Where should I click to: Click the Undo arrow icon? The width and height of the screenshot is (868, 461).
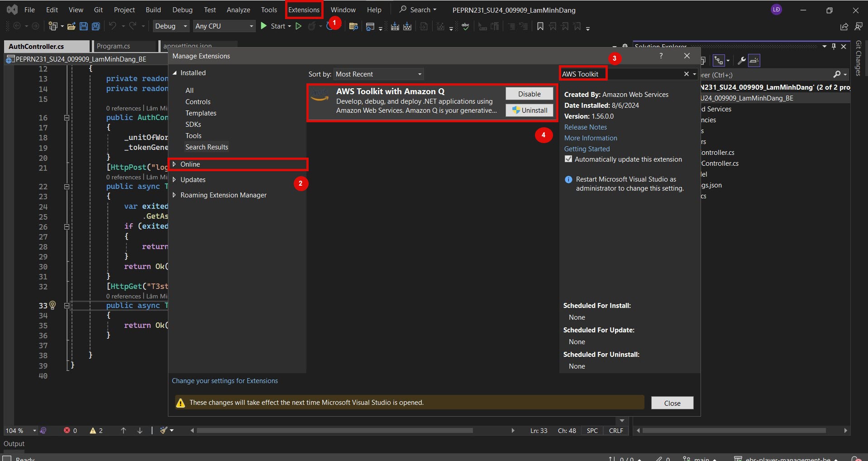[113, 26]
